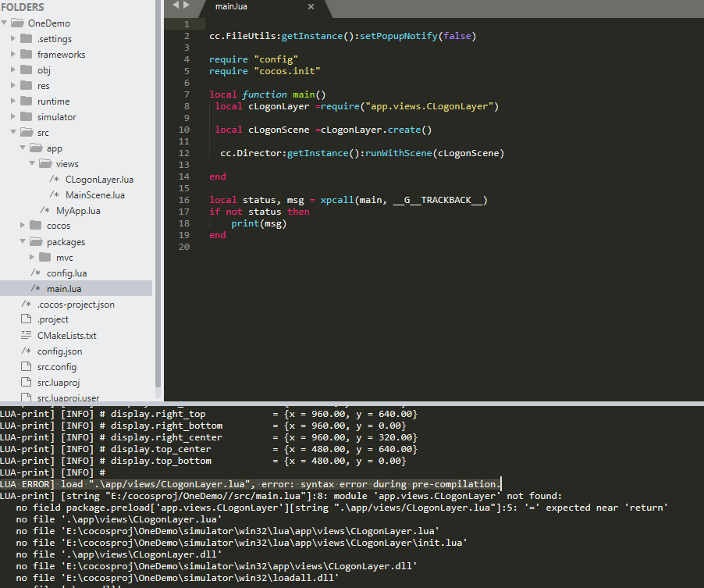Click the code file icon beside MainScene.lua

[x=55, y=194]
